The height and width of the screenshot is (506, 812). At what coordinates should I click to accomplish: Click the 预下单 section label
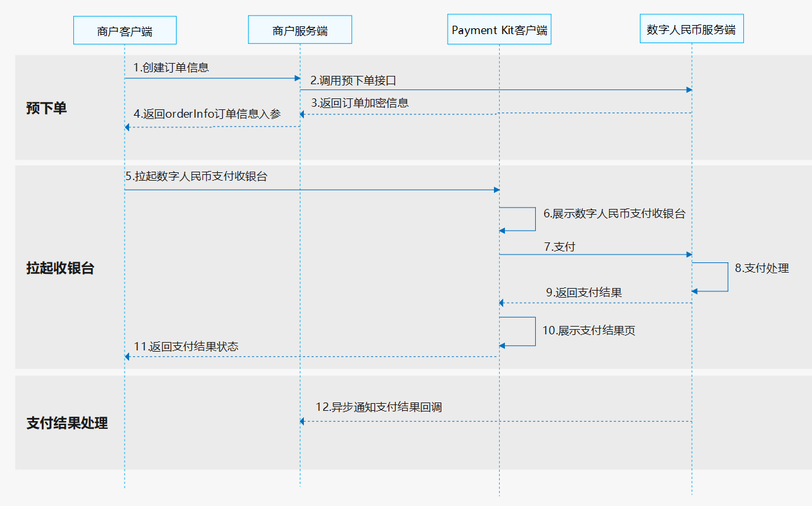[46, 108]
